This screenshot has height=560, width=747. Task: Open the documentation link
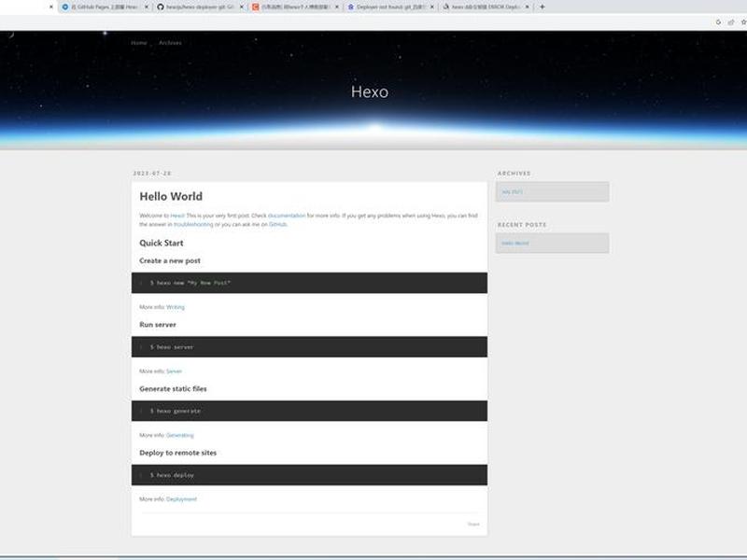point(287,216)
